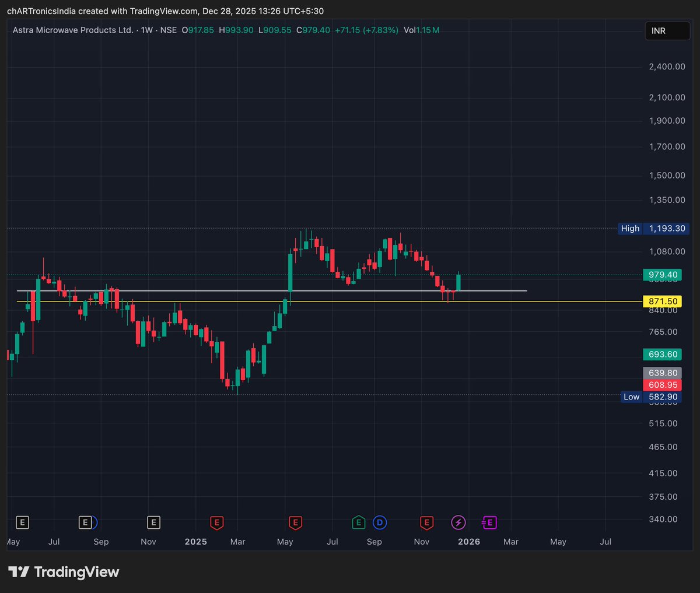Click the 2026 year label on time axis
700x593 pixels.
point(469,542)
